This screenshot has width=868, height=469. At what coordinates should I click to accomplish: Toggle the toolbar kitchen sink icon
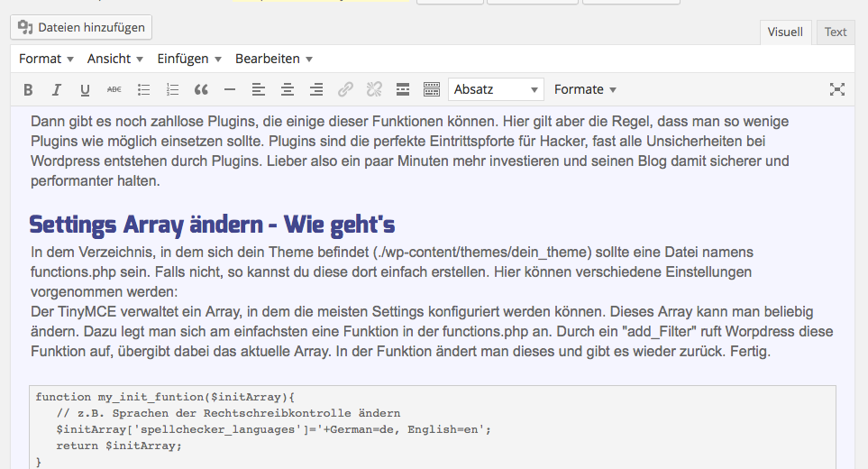coord(432,89)
